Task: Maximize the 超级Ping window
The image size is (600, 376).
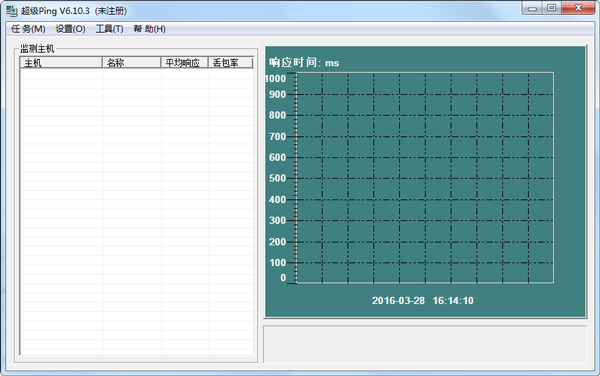Action: [x=551, y=8]
